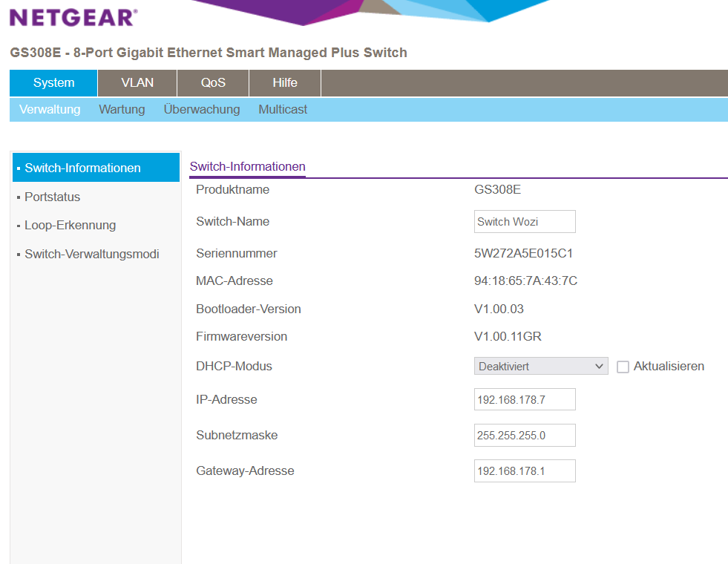Image resolution: width=728 pixels, height=564 pixels.
Task: Click the Switch-Informationen section heading
Action: point(247,167)
